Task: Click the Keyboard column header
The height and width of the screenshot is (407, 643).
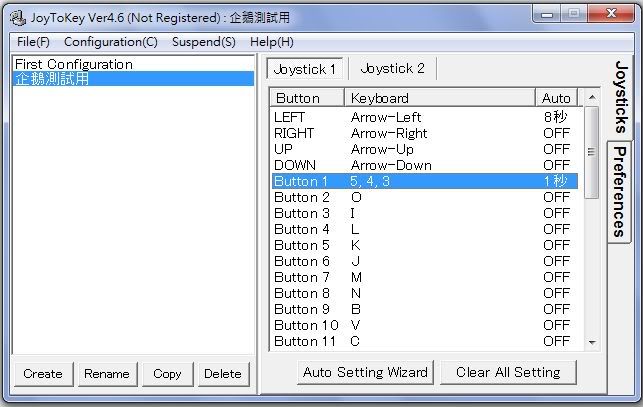Action: tap(440, 98)
